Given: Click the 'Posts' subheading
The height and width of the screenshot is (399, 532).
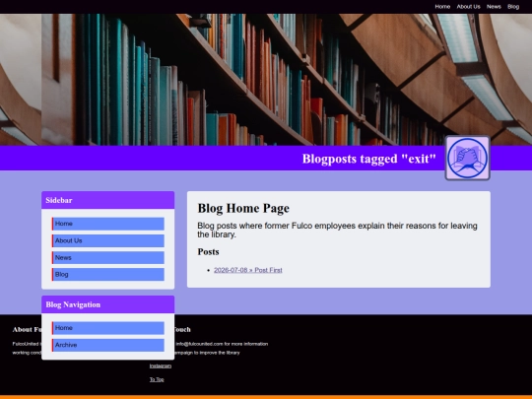Looking at the screenshot, I should 208,252.
